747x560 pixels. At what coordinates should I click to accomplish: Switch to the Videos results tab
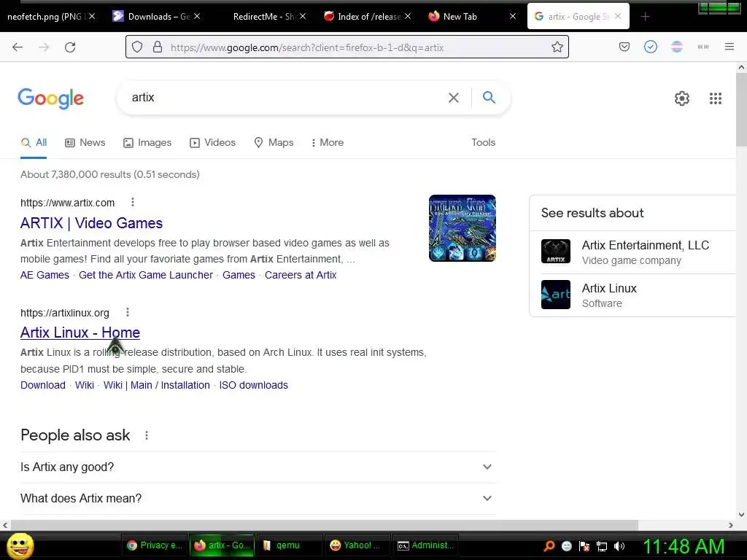(x=212, y=142)
